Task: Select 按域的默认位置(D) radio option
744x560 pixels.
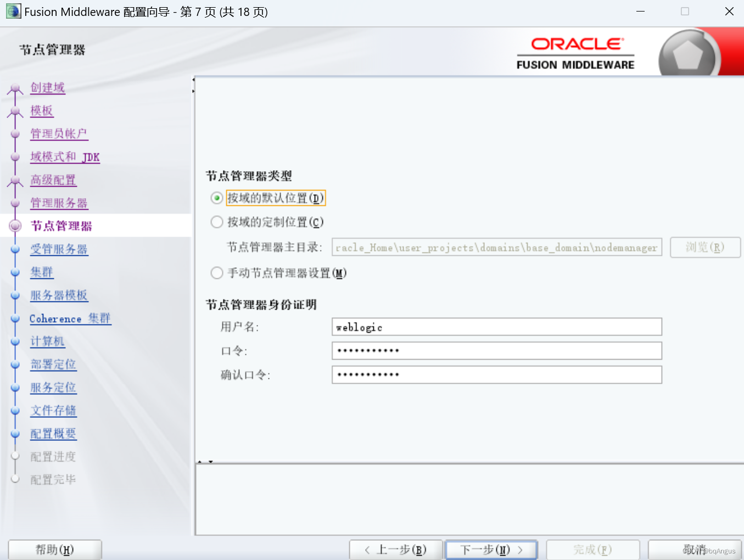Action: (x=217, y=198)
